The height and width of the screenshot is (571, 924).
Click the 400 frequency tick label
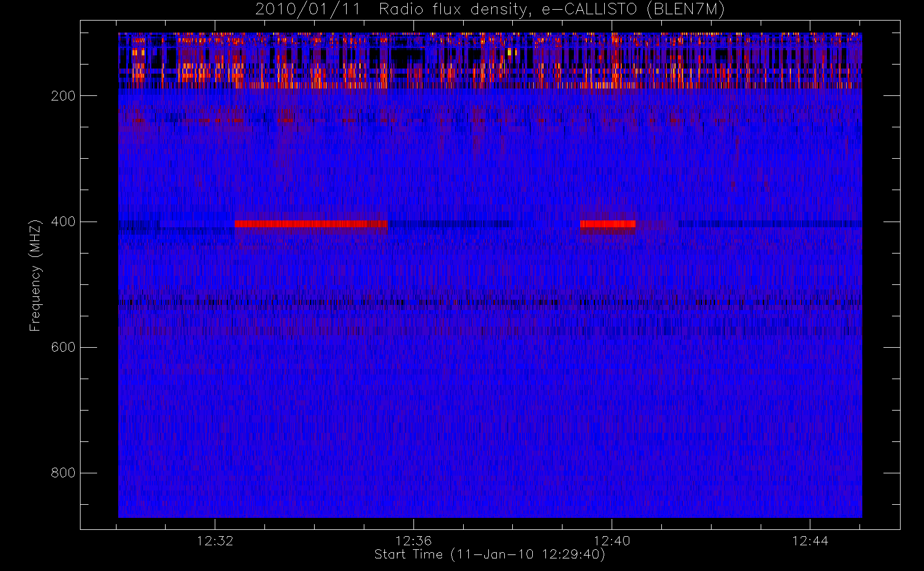pos(63,222)
